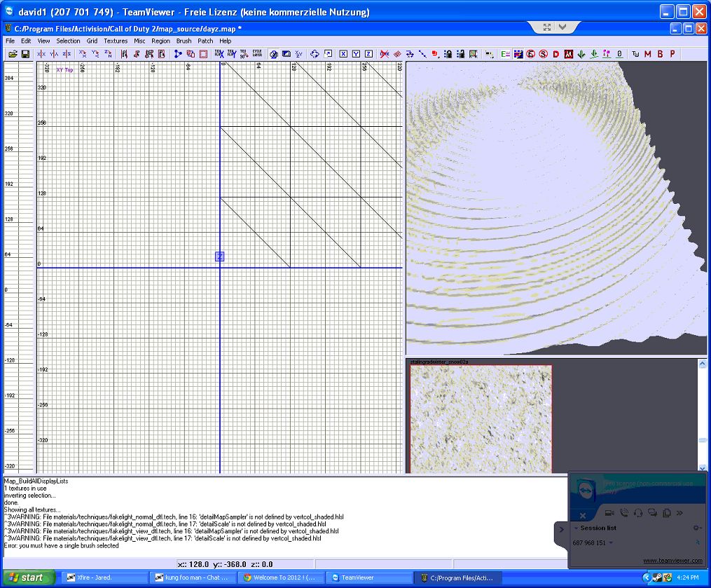Open the Selection menu
Viewport: 711px width, 588px height.
click(68, 41)
